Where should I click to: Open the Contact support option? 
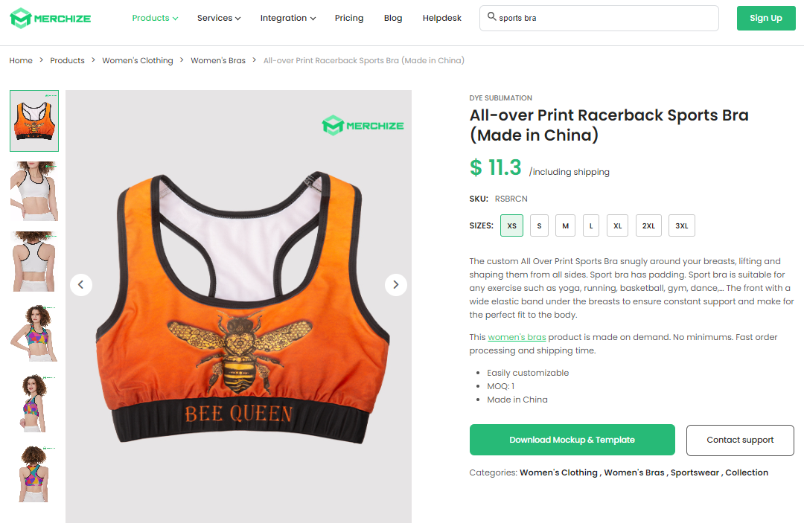(740, 440)
